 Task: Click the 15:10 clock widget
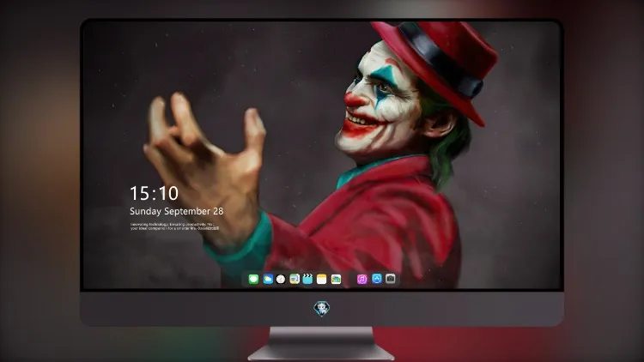[154, 193]
